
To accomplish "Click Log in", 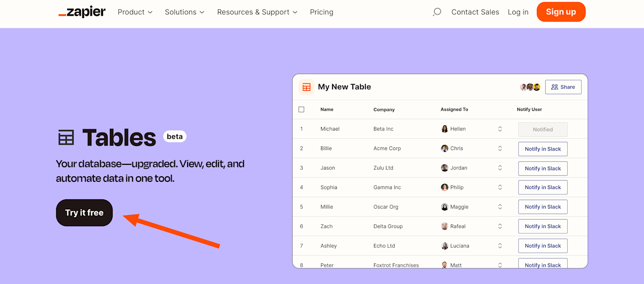I will pos(518,12).
